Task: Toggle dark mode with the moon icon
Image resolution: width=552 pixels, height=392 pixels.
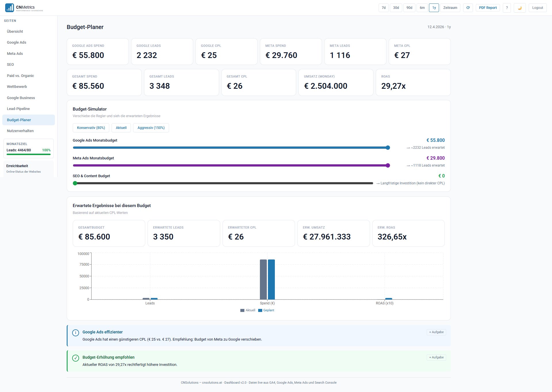Action: (x=520, y=8)
